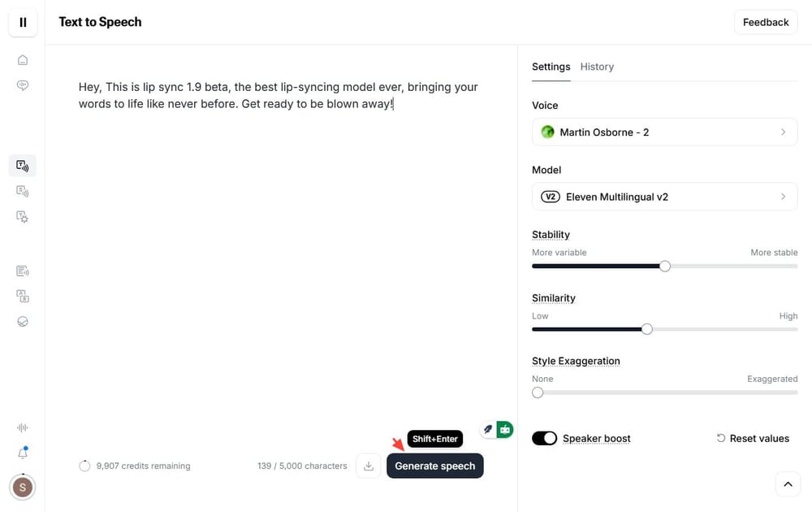The width and height of the screenshot is (812, 512).
Task: Click the Generate speech button
Action: tap(434, 466)
